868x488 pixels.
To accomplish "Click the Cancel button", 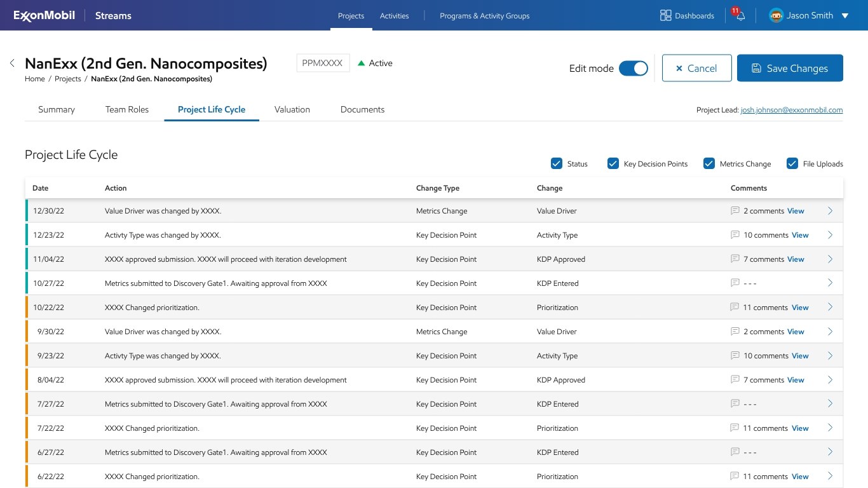I will click(696, 68).
